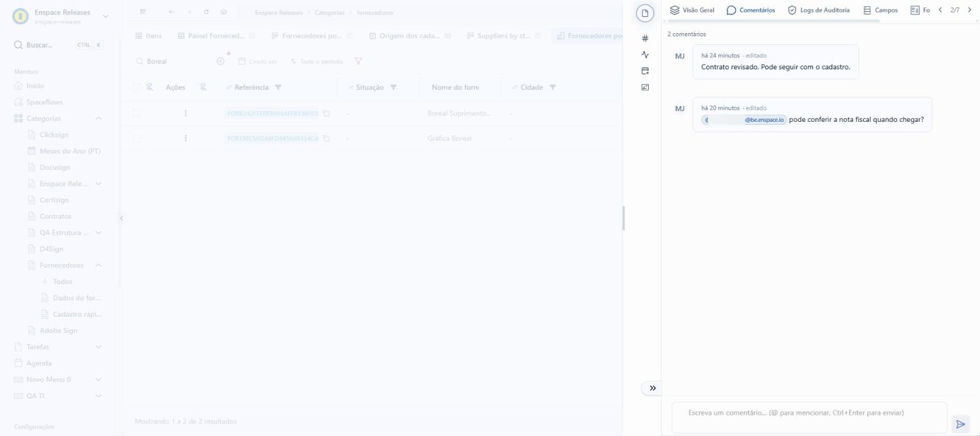980x436 pixels.
Task: Copy reference FORB242FEEBE9604AEFB338F07
Action: [326, 113]
